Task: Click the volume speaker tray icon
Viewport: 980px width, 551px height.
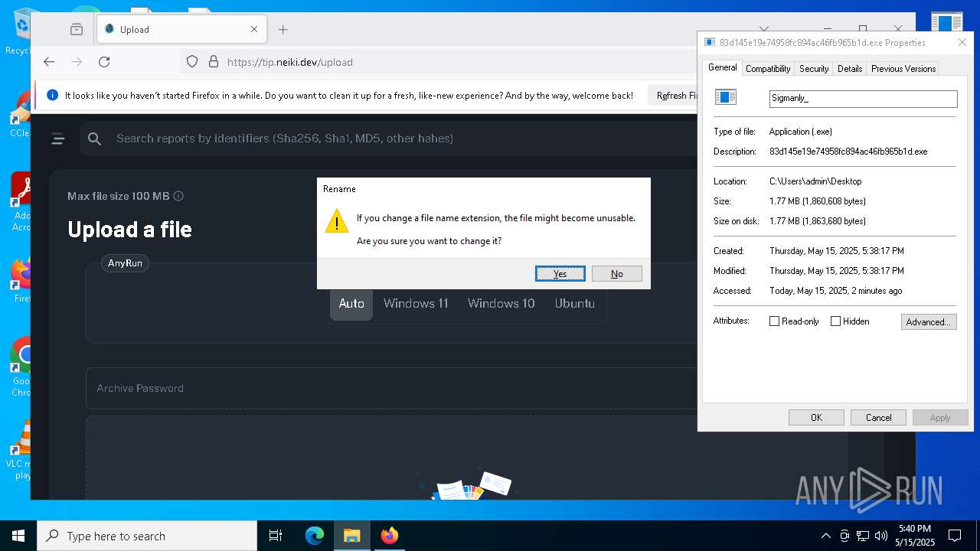Action: coord(881,536)
